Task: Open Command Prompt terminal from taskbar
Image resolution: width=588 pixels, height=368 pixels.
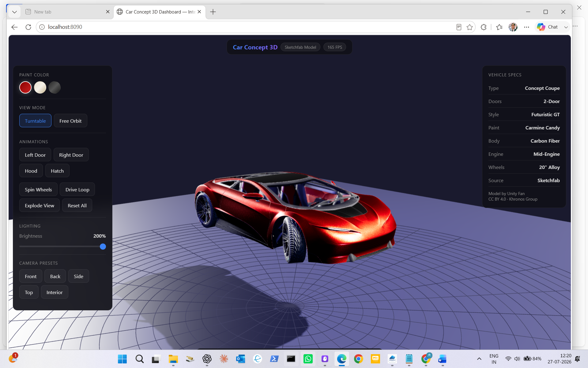Action: click(x=291, y=359)
